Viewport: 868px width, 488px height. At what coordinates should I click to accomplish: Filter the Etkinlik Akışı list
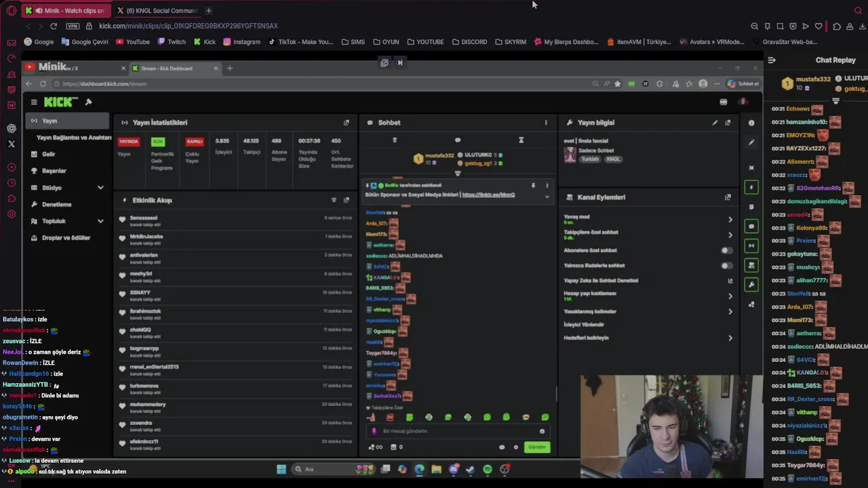tap(334, 200)
